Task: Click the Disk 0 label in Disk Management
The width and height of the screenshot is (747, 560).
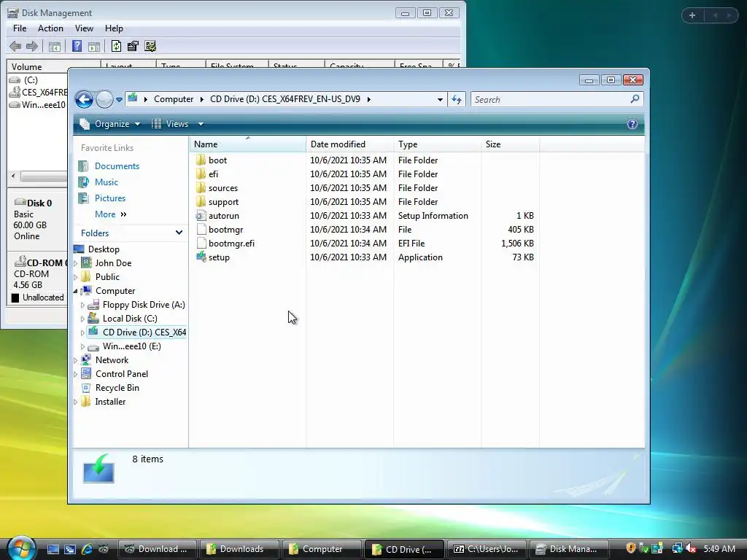Action: pos(39,203)
